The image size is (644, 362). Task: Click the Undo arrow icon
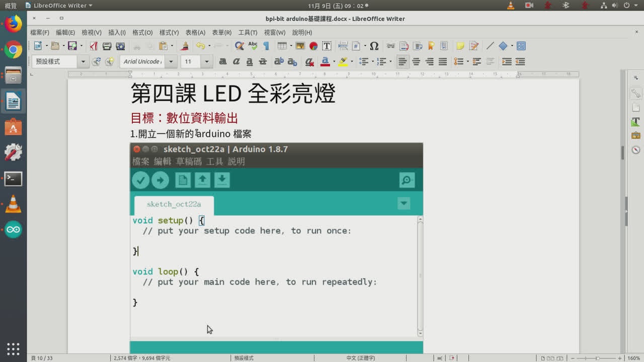coord(200,46)
